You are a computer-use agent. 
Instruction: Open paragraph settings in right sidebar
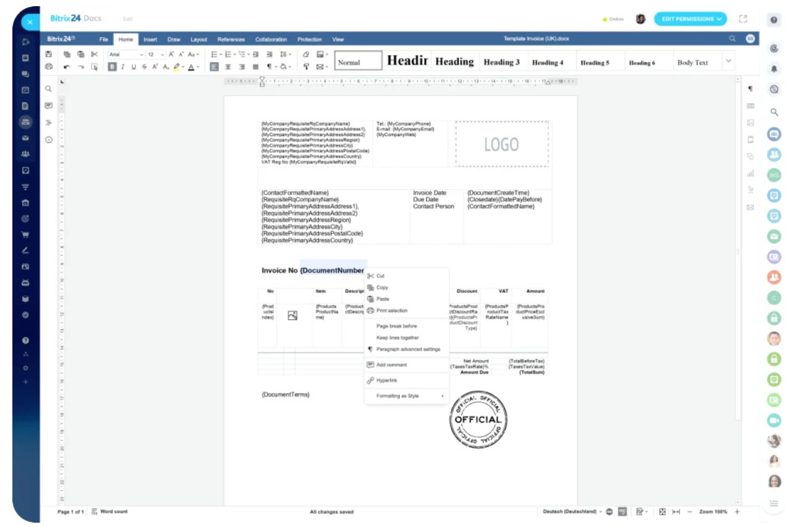[x=750, y=89]
